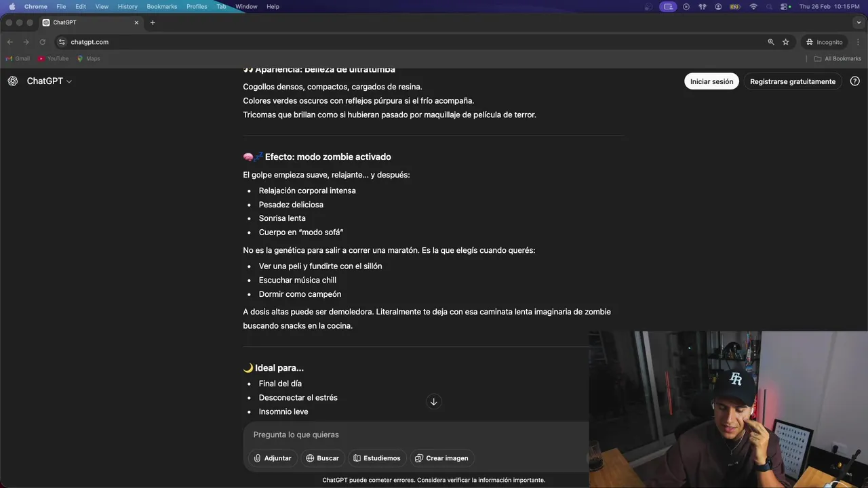This screenshot has width=868, height=488.
Task: Open the ChatGPT model dropdown
Action: 50,81
